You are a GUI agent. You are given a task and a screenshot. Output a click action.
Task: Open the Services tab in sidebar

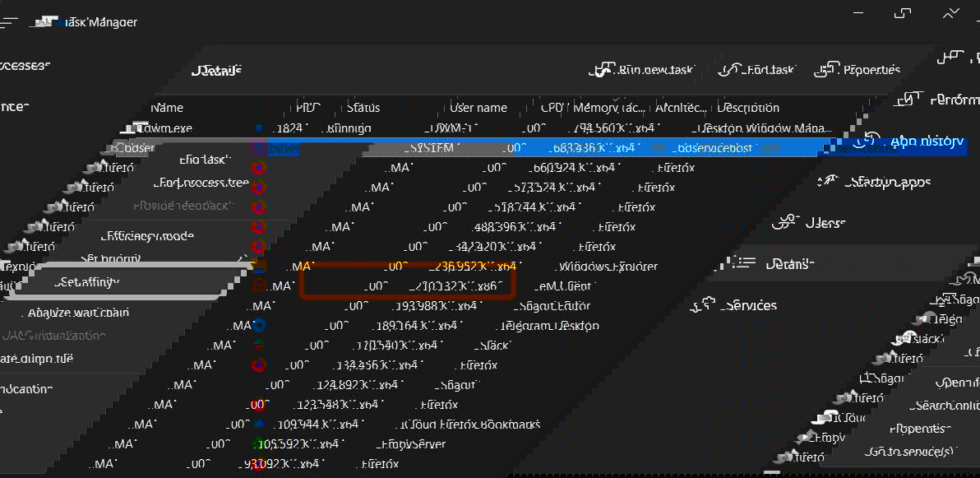click(x=748, y=305)
